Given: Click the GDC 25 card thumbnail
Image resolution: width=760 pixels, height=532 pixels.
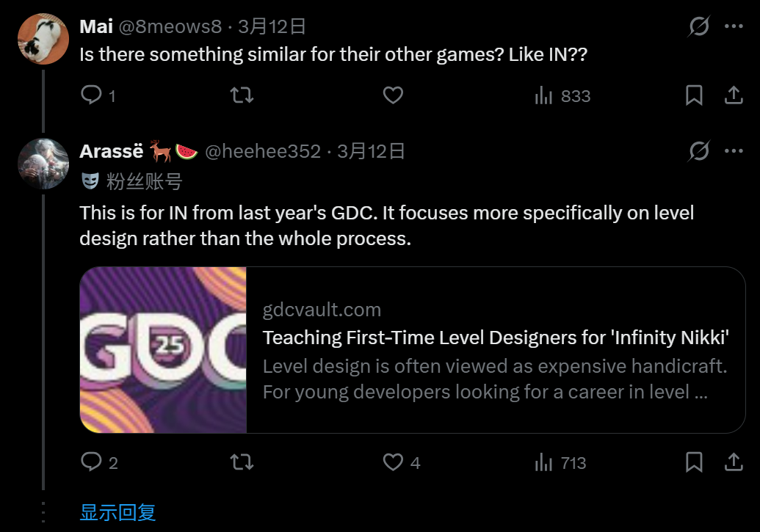Looking at the screenshot, I should pyautogui.click(x=163, y=350).
